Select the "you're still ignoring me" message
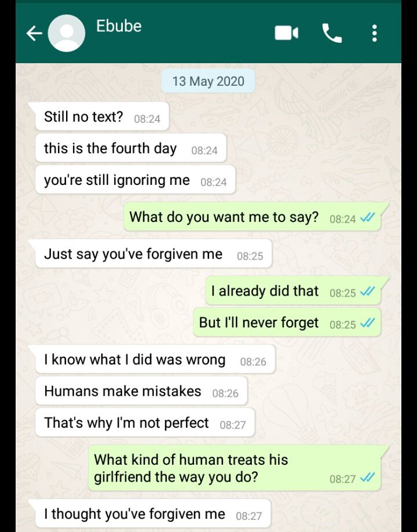The height and width of the screenshot is (532, 417). [136, 180]
